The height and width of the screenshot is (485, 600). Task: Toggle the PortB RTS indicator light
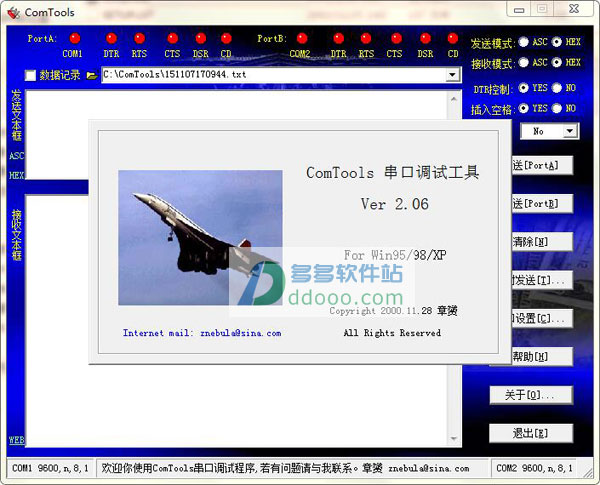click(366, 38)
